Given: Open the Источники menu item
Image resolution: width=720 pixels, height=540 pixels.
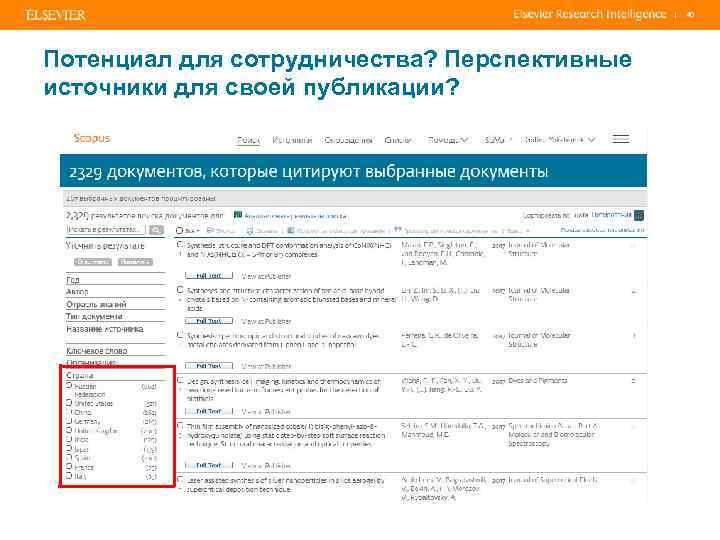Looking at the screenshot, I should pyautogui.click(x=292, y=140).
